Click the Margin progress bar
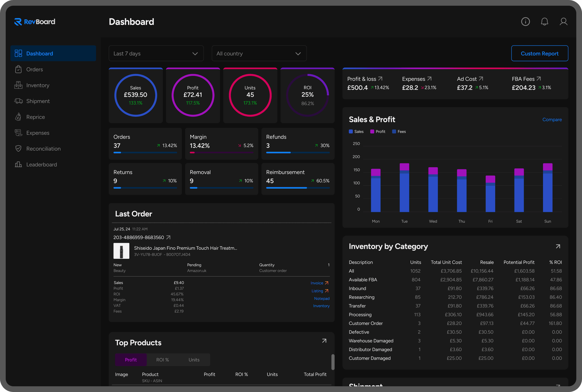Image resolution: width=582 pixels, height=392 pixels. pos(221,152)
